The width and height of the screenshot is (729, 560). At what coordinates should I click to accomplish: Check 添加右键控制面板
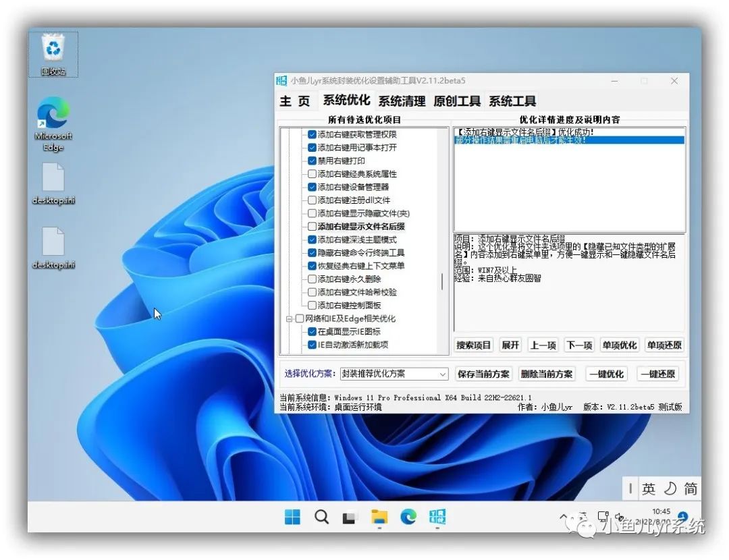point(312,306)
